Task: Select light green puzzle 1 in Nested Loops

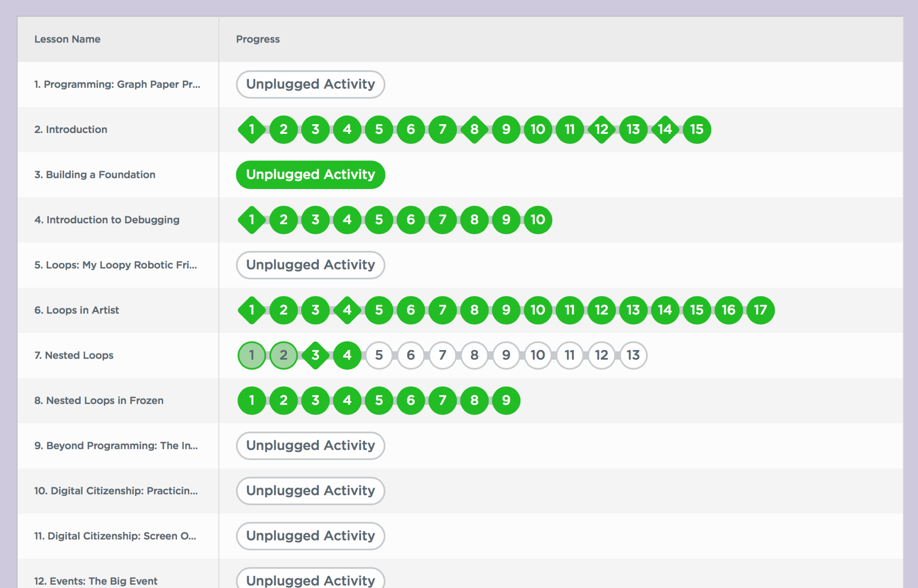Action: (x=251, y=355)
